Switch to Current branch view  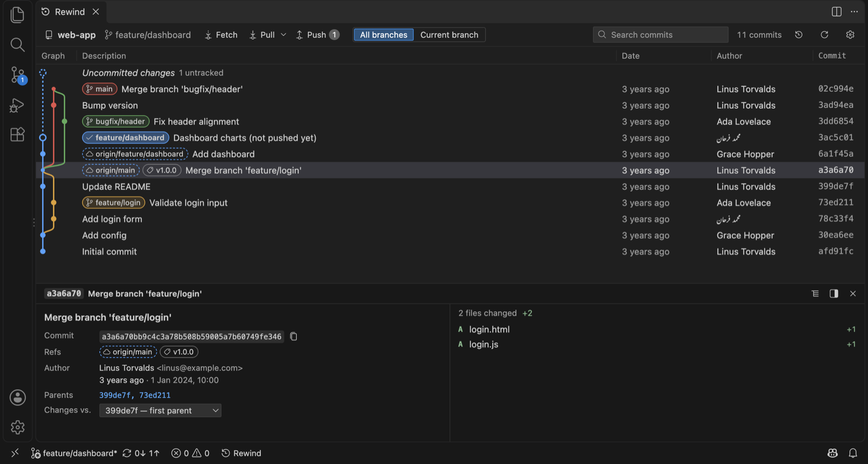(449, 35)
